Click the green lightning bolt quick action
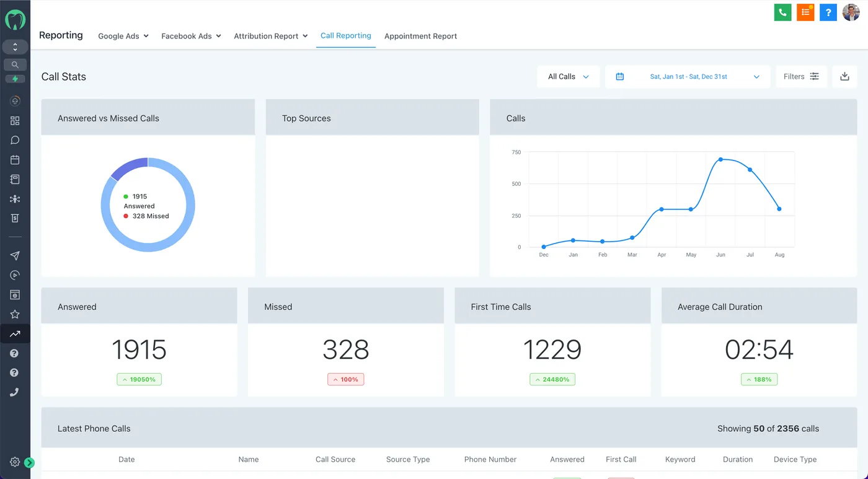Viewport: 868px width, 479px height. tap(15, 79)
